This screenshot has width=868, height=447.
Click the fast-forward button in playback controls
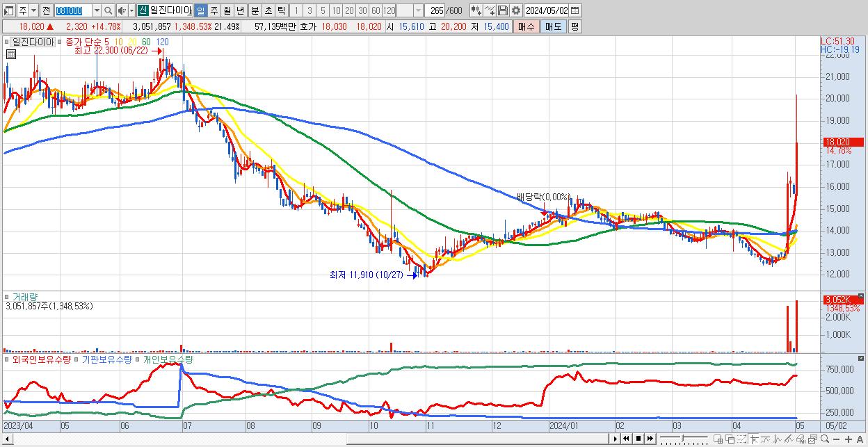pyautogui.click(x=650, y=439)
